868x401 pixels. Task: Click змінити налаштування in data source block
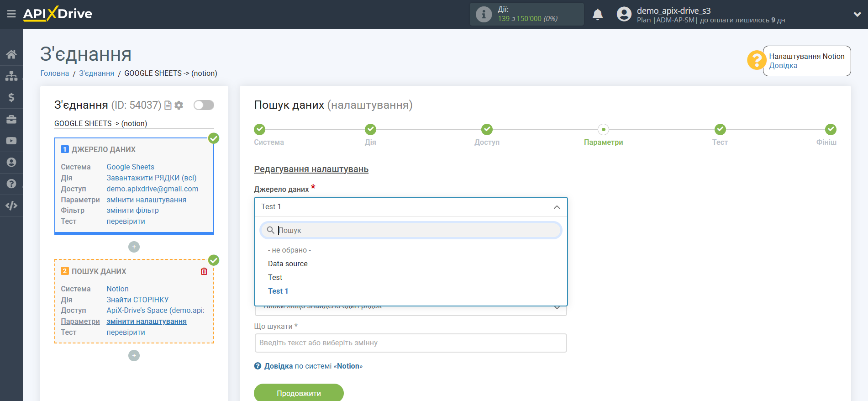(x=146, y=200)
